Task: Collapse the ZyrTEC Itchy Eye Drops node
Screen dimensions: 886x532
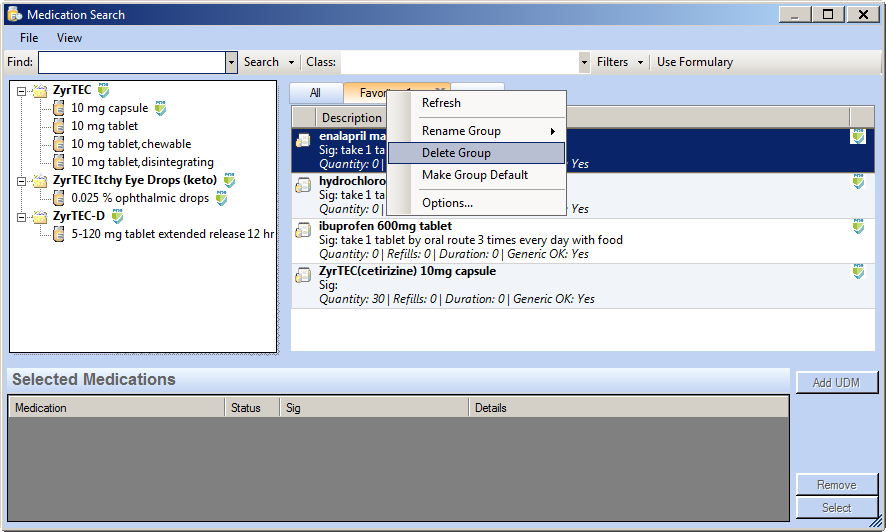Action: pyautogui.click(x=21, y=181)
